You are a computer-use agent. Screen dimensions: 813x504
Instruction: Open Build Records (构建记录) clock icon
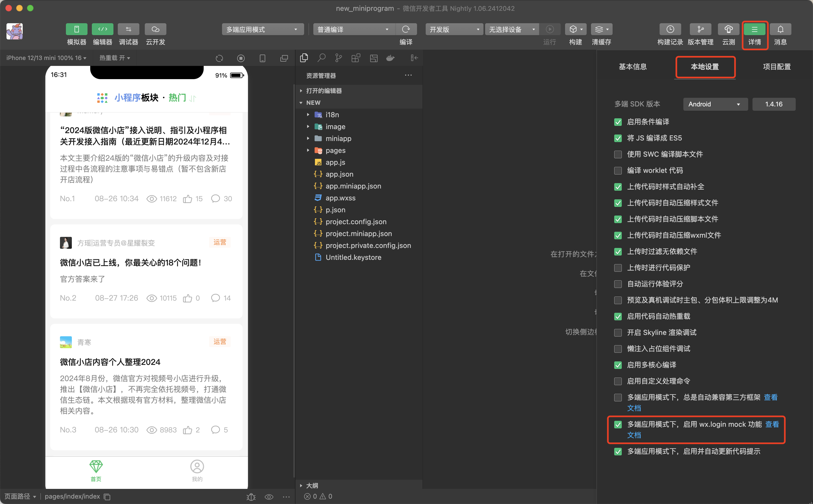click(x=670, y=29)
